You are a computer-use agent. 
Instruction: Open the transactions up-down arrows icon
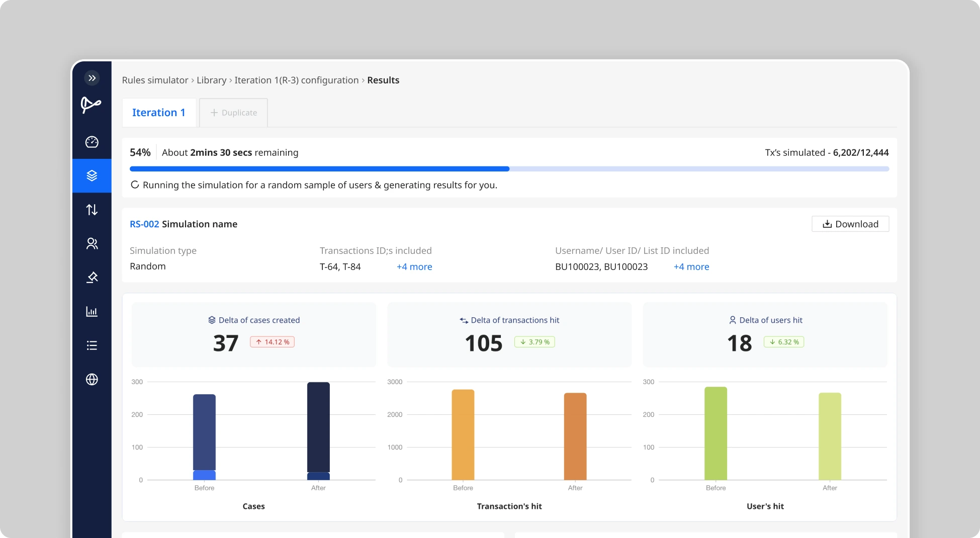[92, 210]
